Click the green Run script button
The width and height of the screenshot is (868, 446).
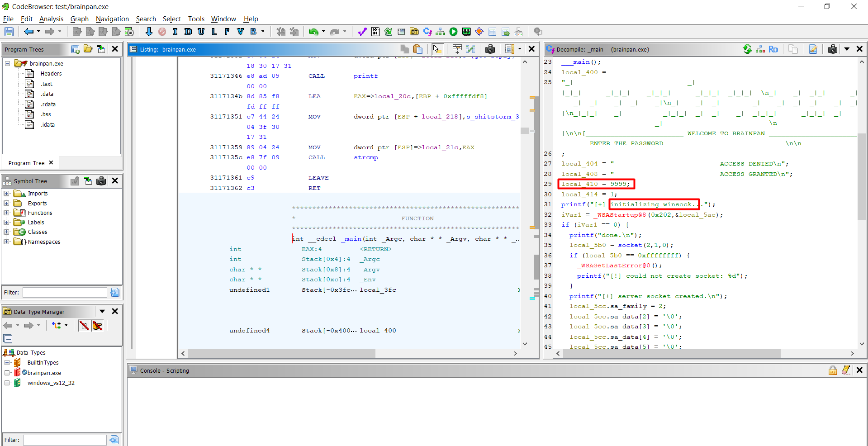[x=453, y=32]
